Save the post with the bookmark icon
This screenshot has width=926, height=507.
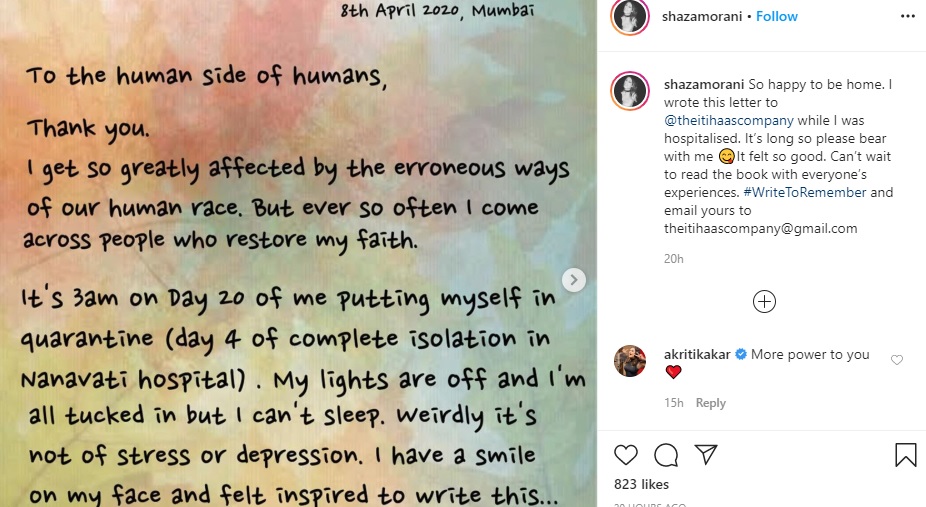(x=906, y=455)
